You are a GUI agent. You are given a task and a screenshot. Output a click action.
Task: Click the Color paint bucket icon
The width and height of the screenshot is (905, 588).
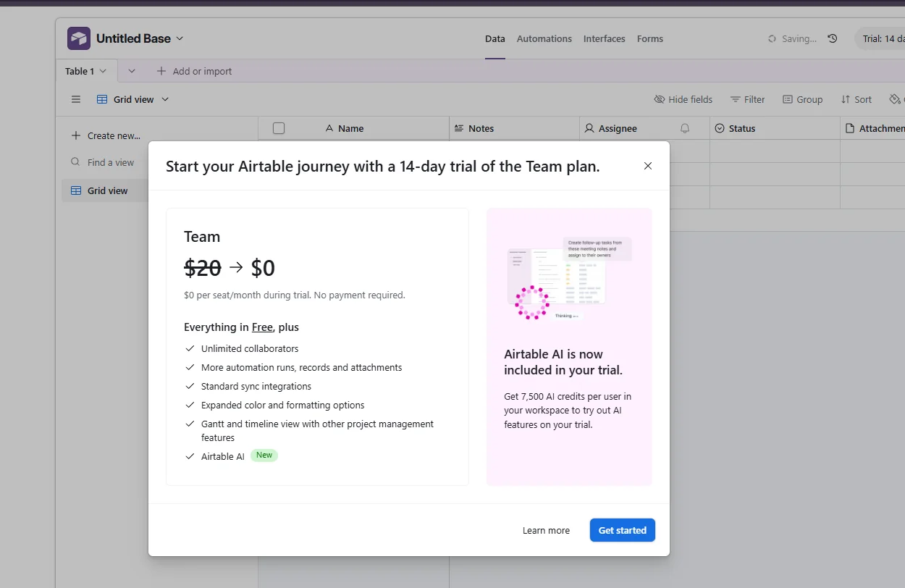896,99
